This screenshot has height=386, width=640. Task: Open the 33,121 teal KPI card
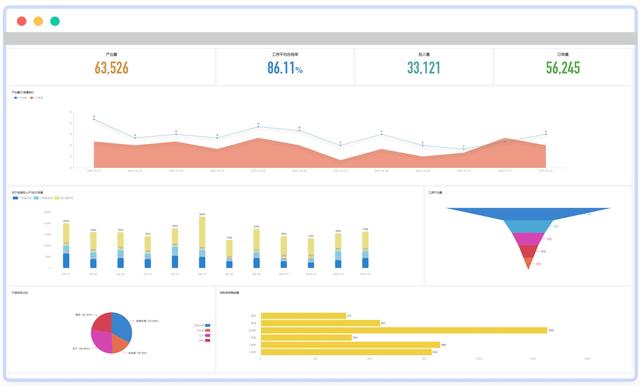(x=424, y=67)
